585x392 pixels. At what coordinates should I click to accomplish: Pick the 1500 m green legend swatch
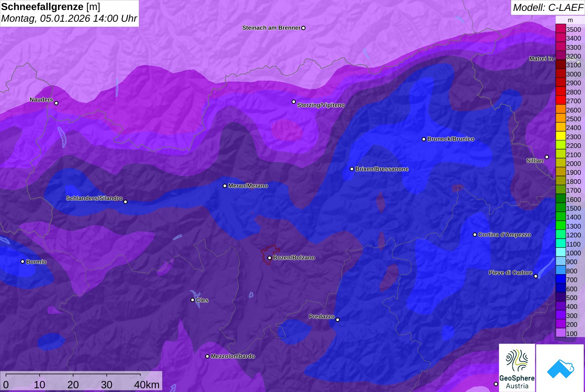(560, 208)
